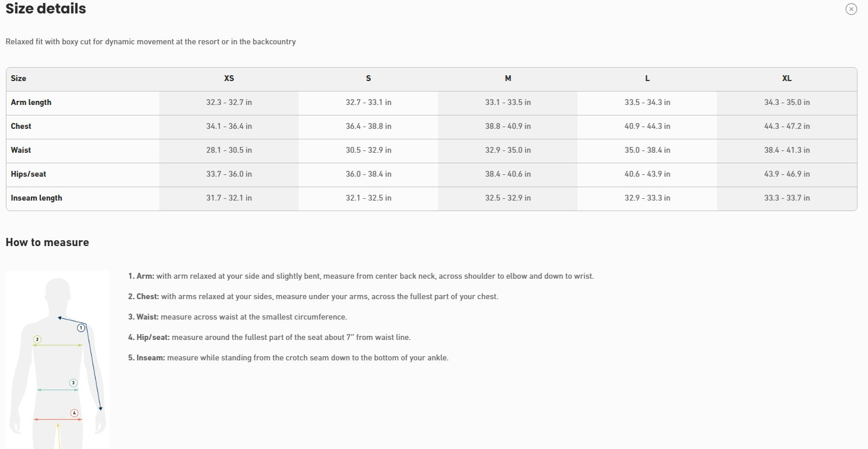This screenshot has width=868, height=449.
Task: Click the waist marker numbered 3
Action: pyautogui.click(x=73, y=383)
